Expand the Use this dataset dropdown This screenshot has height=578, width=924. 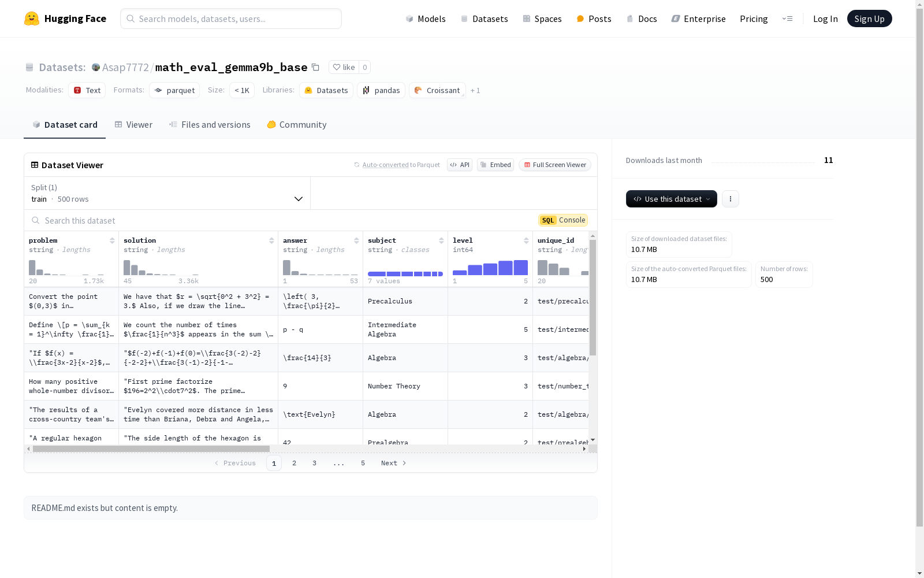coord(671,199)
